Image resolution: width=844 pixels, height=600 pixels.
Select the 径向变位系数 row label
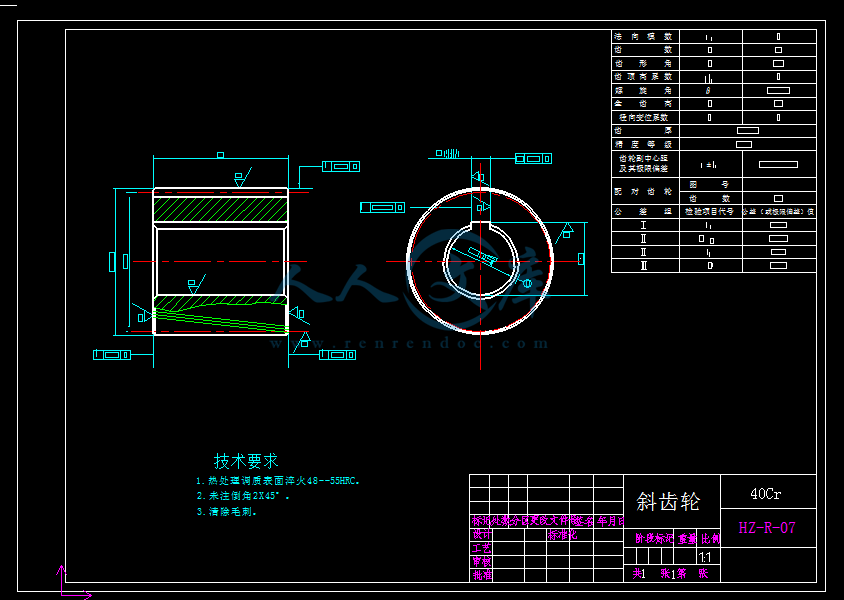point(644,117)
